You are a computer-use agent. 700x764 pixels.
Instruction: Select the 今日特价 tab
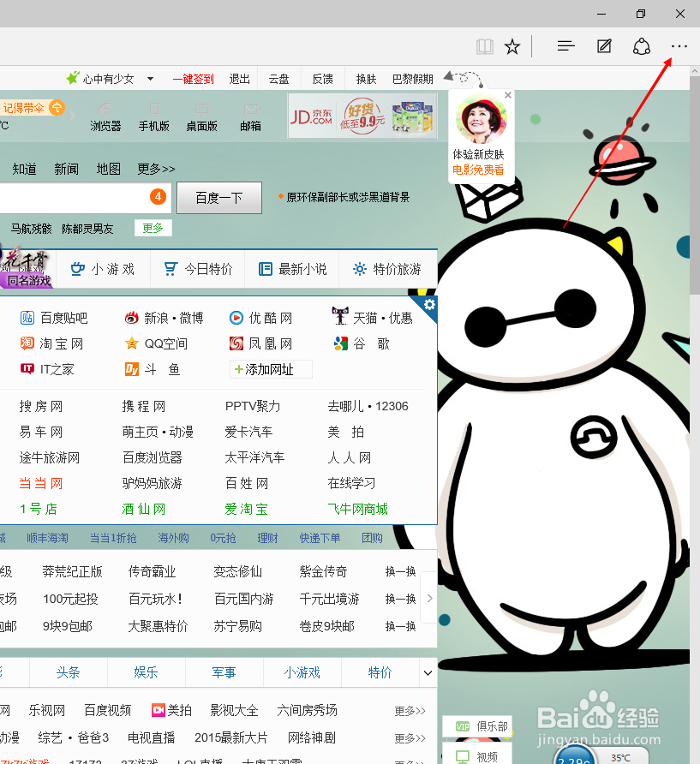tap(198, 269)
